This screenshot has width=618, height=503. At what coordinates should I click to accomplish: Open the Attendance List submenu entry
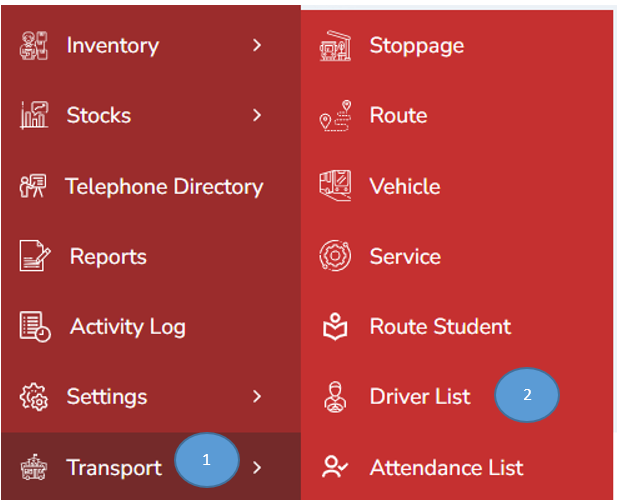456,467
